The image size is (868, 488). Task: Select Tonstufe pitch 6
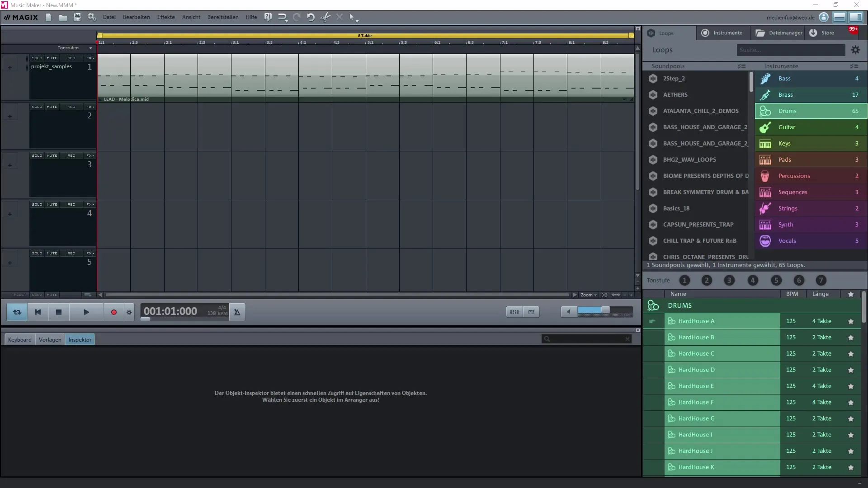pyautogui.click(x=799, y=281)
